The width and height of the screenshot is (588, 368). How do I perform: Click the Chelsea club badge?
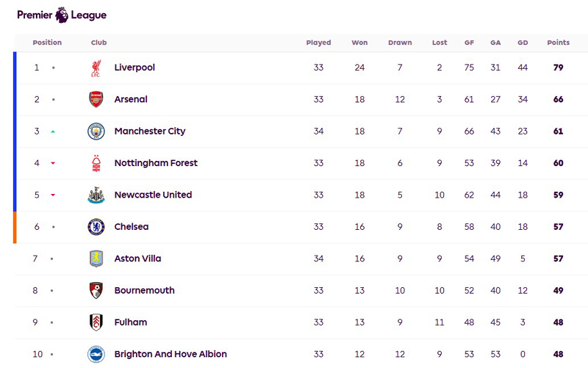click(96, 227)
